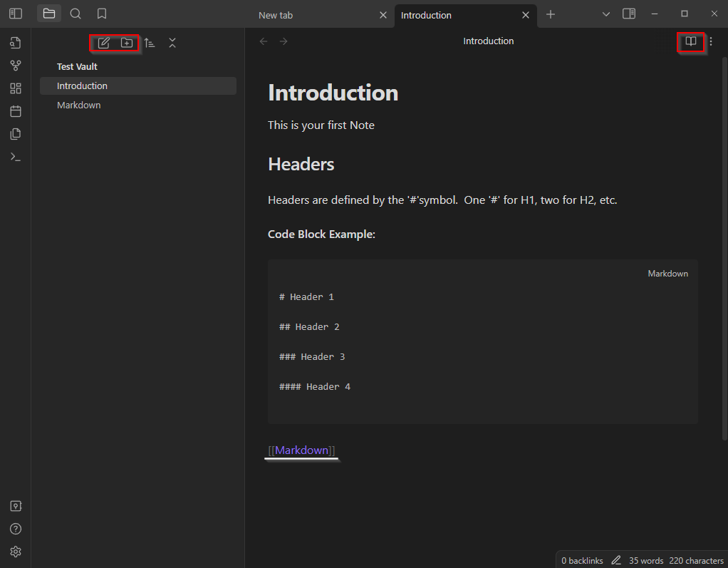
Task: Insert template ribbon icon
Action: point(16,134)
